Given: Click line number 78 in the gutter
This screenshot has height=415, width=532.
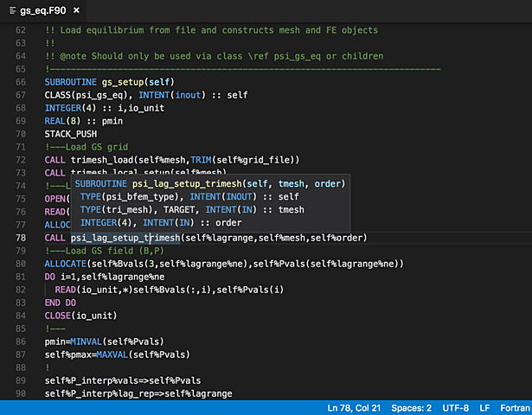Looking at the screenshot, I should [21, 238].
